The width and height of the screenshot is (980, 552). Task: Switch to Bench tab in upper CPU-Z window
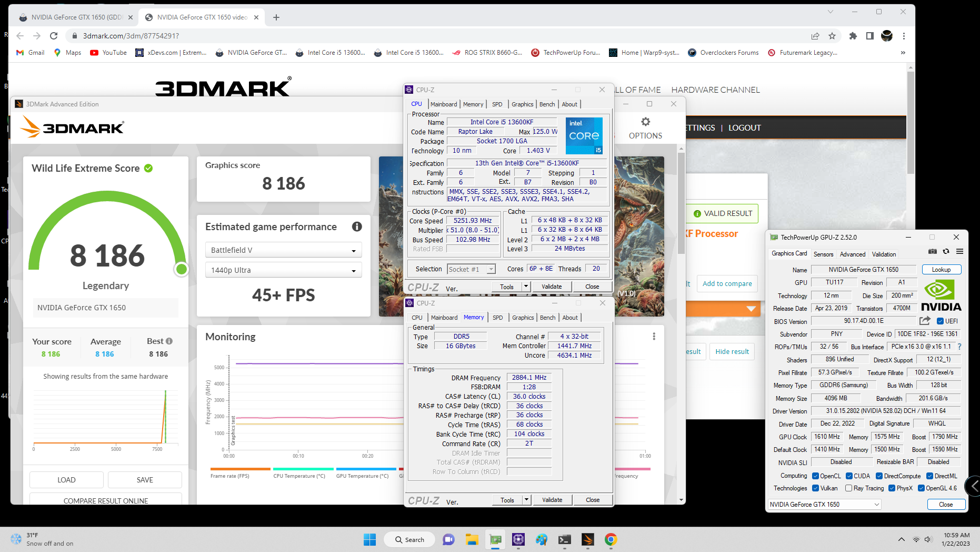click(547, 104)
